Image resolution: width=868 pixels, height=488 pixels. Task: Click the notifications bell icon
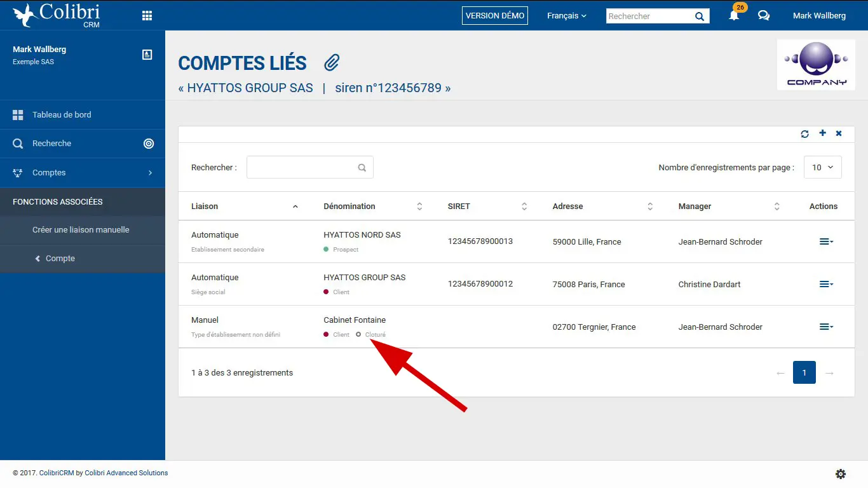pyautogui.click(x=734, y=16)
